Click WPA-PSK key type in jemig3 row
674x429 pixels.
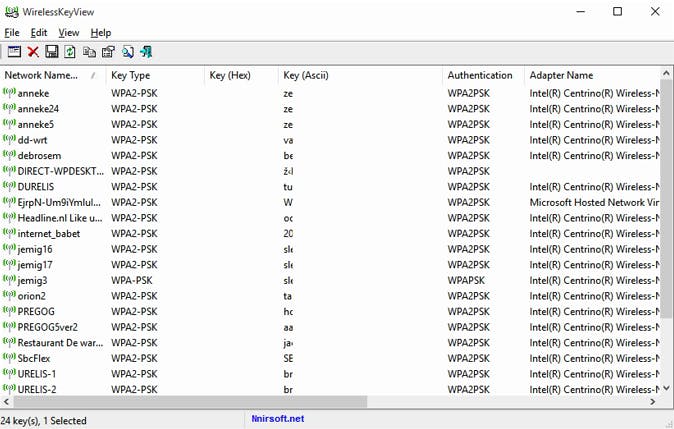pyautogui.click(x=132, y=280)
